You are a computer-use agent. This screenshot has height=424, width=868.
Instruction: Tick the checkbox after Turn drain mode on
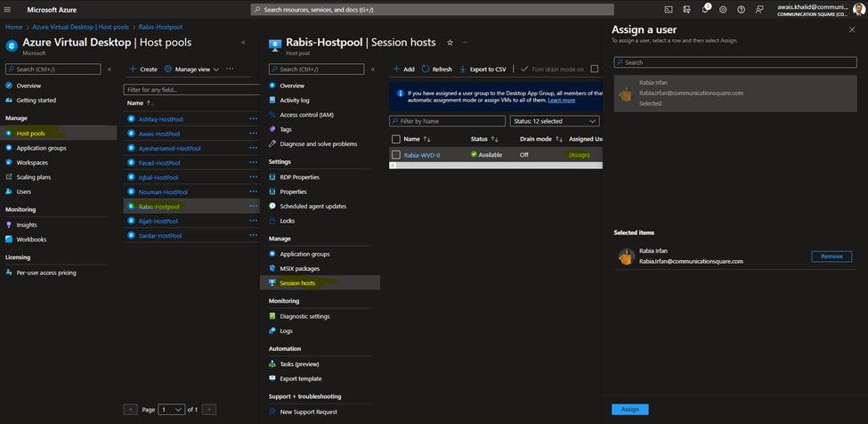click(595, 69)
